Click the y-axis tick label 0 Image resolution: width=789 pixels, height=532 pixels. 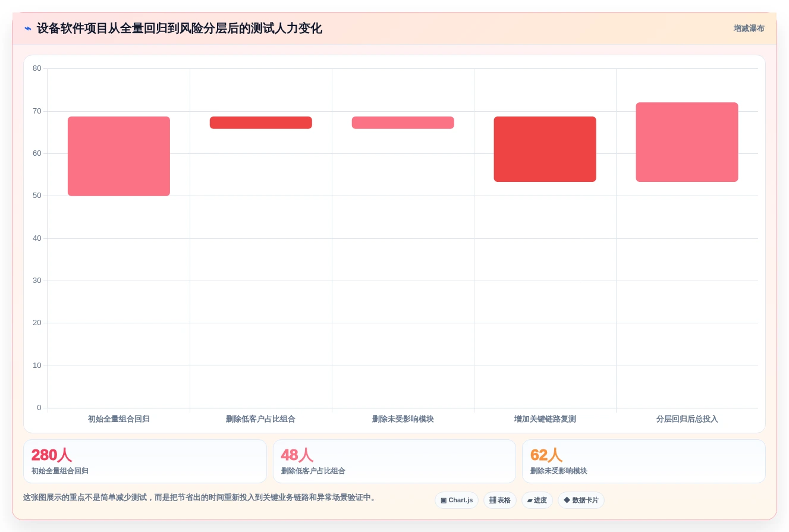pyautogui.click(x=39, y=408)
